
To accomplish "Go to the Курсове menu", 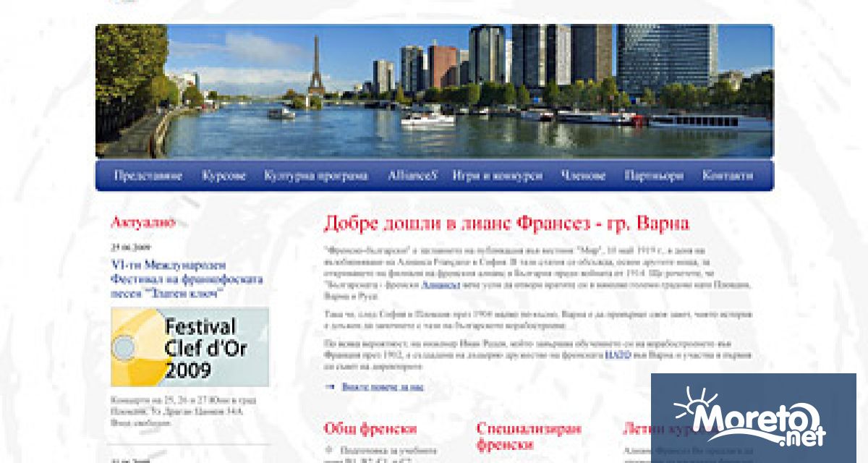I will (224, 176).
